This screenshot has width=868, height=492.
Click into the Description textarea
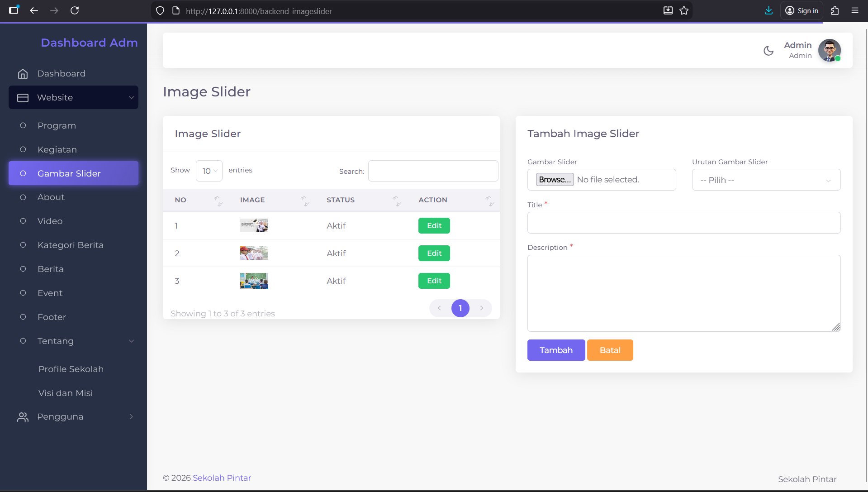click(x=683, y=293)
